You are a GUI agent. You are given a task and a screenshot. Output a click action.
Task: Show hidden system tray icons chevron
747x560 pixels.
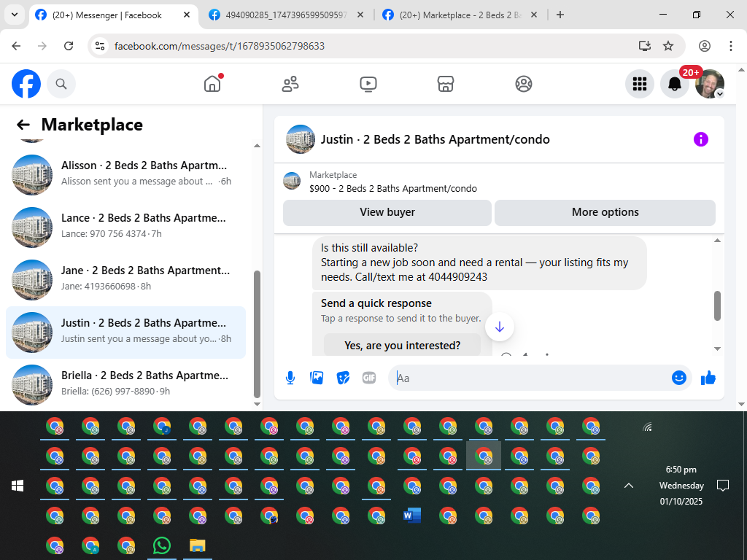click(x=629, y=486)
